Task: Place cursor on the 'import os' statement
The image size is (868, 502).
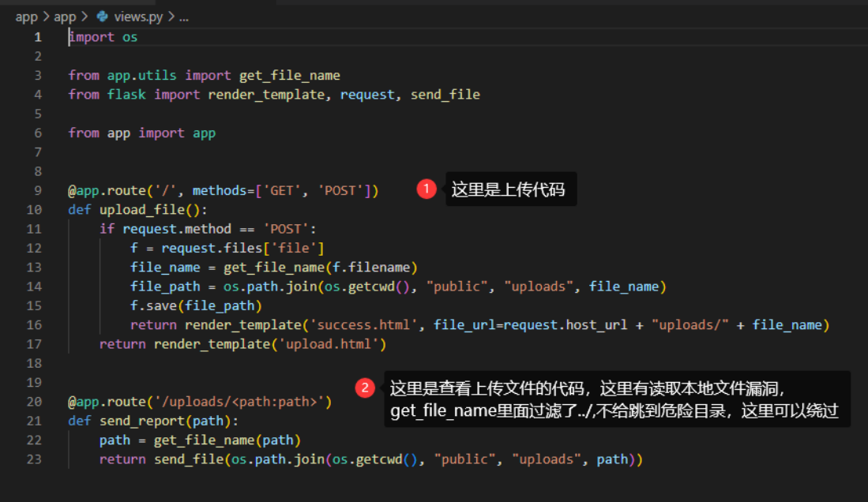Action: pyautogui.click(x=103, y=36)
